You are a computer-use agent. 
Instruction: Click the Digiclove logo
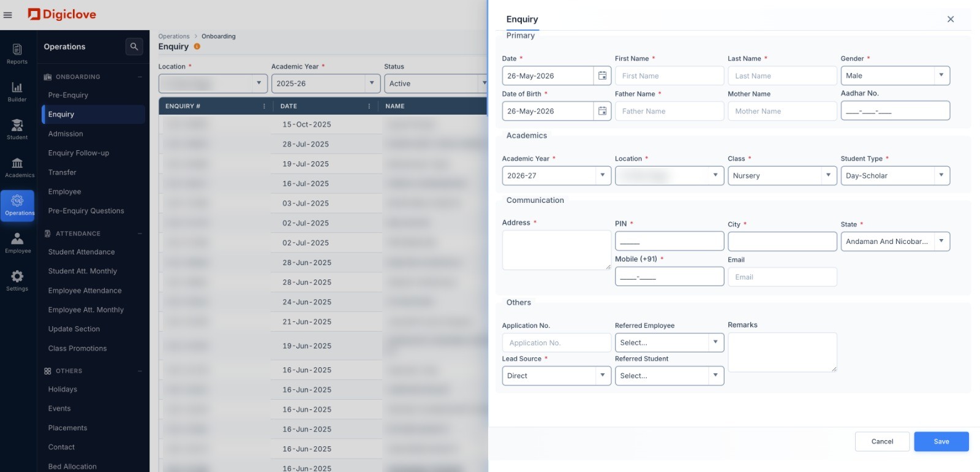tap(62, 14)
